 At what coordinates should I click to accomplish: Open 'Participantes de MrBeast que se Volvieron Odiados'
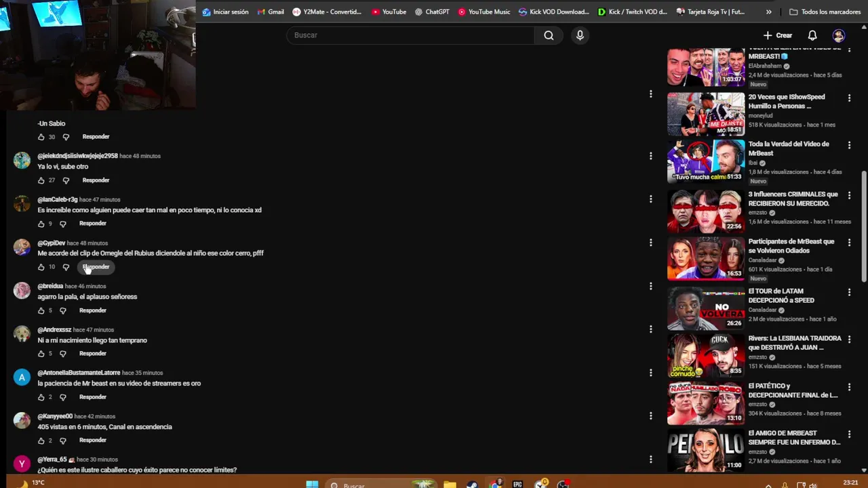click(791, 246)
